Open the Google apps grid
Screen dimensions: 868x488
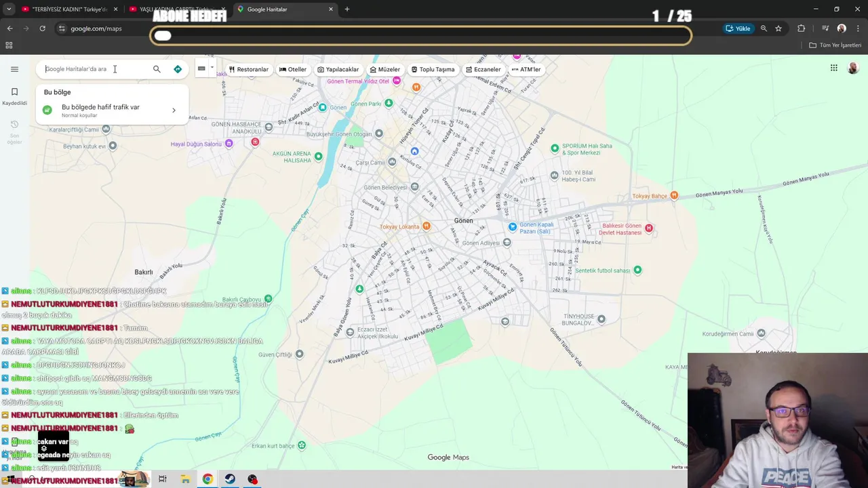coord(834,68)
